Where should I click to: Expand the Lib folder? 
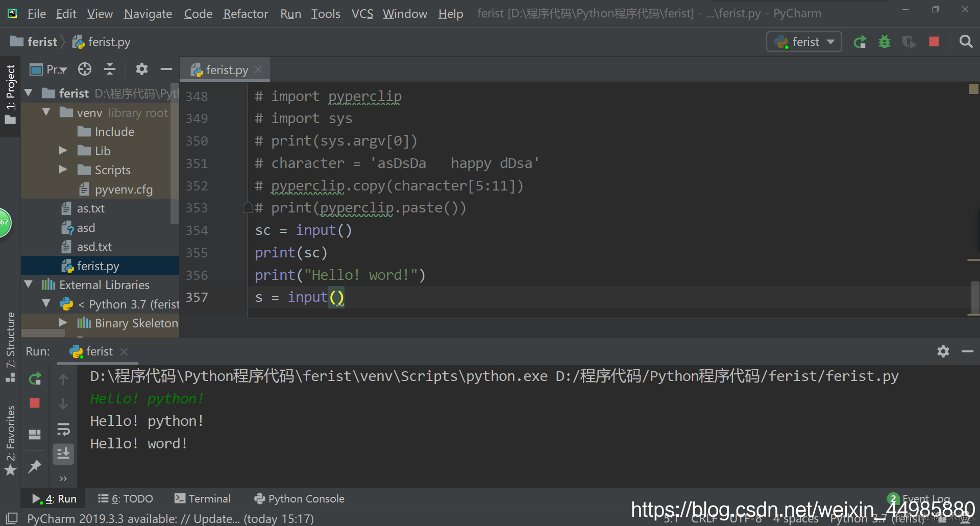(x=63, y=150)
